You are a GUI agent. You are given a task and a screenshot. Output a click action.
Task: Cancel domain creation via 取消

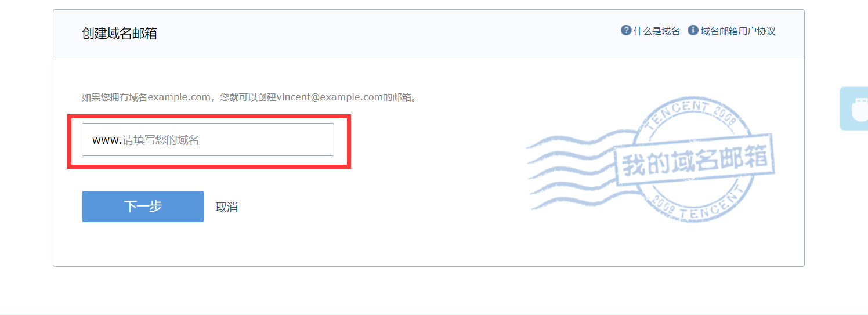[x=227, y=207]
